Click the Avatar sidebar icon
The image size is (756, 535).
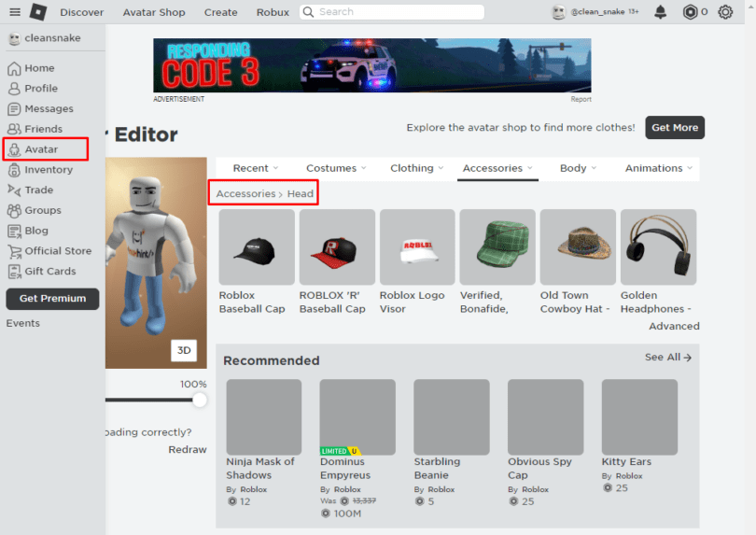click(14, 149)
